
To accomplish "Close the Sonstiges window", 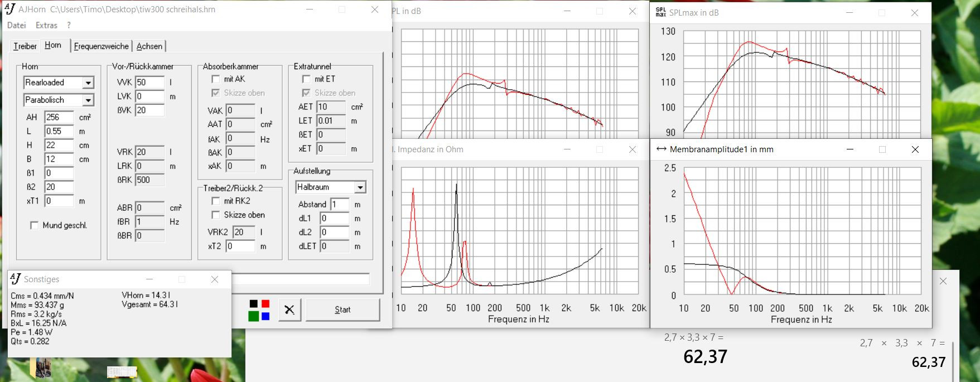I will tap(215, 279).
